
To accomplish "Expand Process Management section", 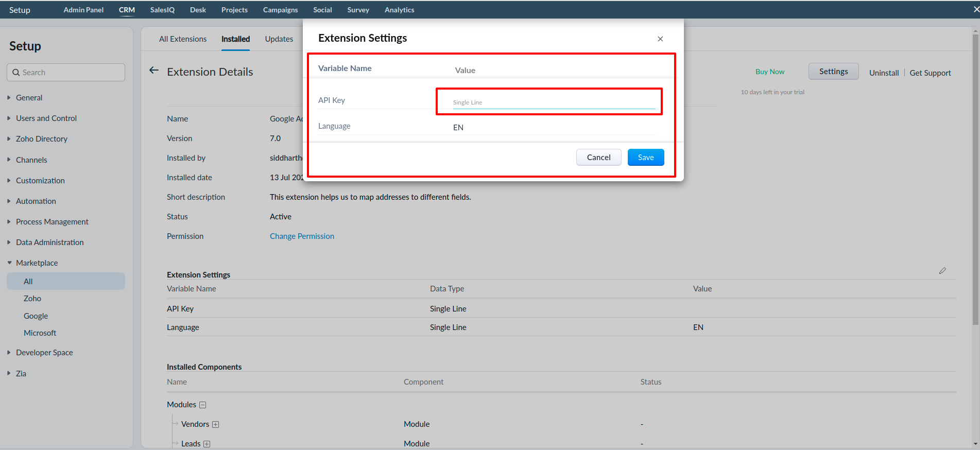I will 9,221.
